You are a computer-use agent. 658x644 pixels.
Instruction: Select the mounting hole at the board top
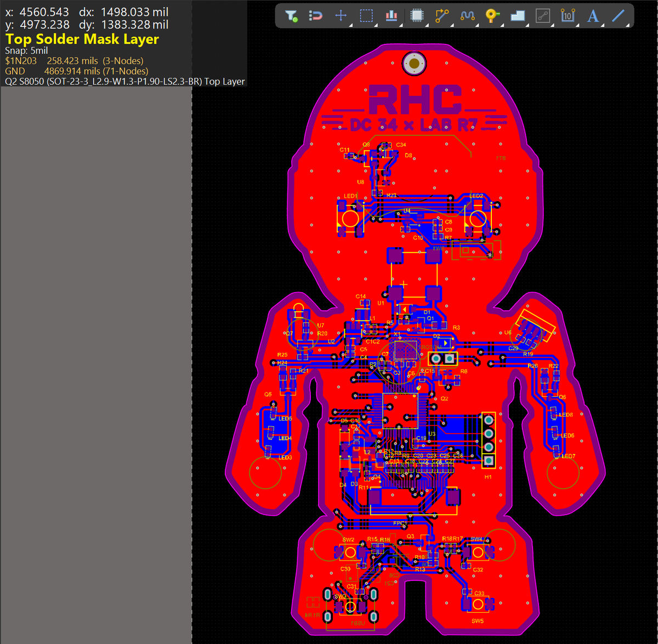click(415, 64)
